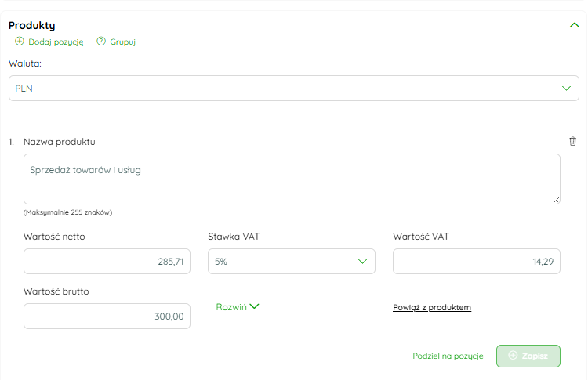
Task: Click the Powiąż z produktem link
Action: click(x=432, y=307)
